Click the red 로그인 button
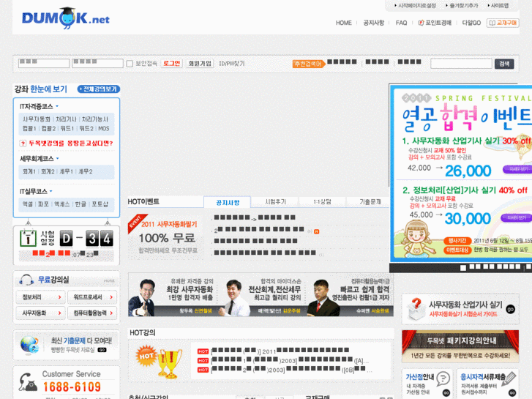This screenshot has width=532, height=399. click(172, 64)
